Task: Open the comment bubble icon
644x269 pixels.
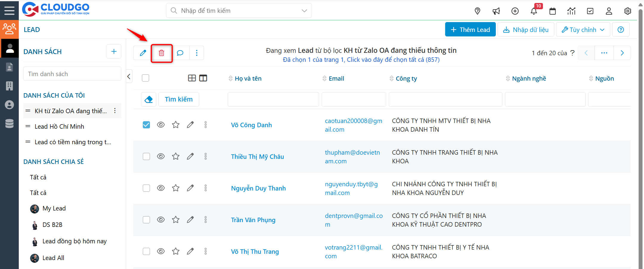Action: coord(180,53)
